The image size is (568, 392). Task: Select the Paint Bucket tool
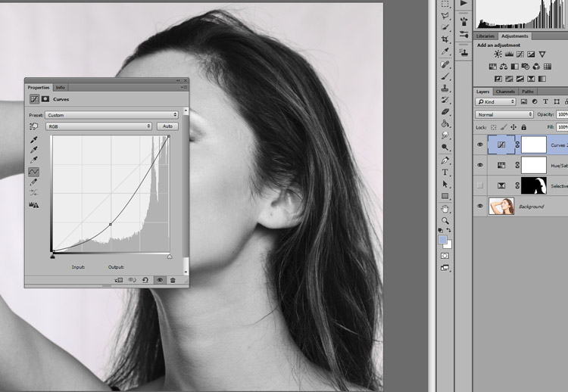coord(445,123)
